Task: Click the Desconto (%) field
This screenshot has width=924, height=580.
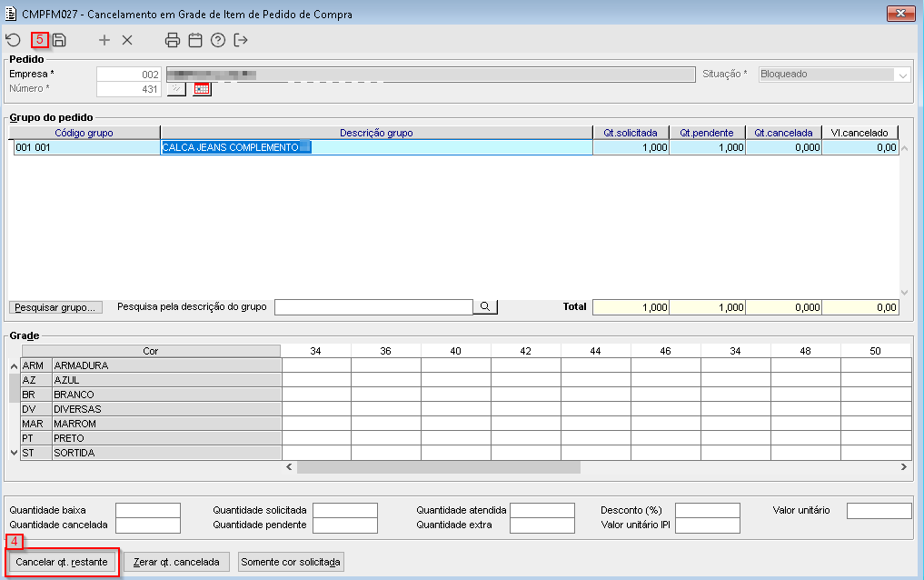Action: [708, 510]
